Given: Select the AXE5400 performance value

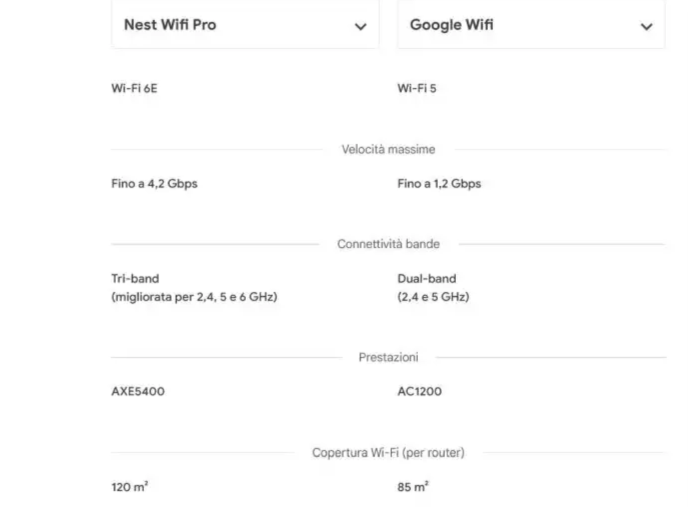Looking at the screenshot, I should 138,391.
